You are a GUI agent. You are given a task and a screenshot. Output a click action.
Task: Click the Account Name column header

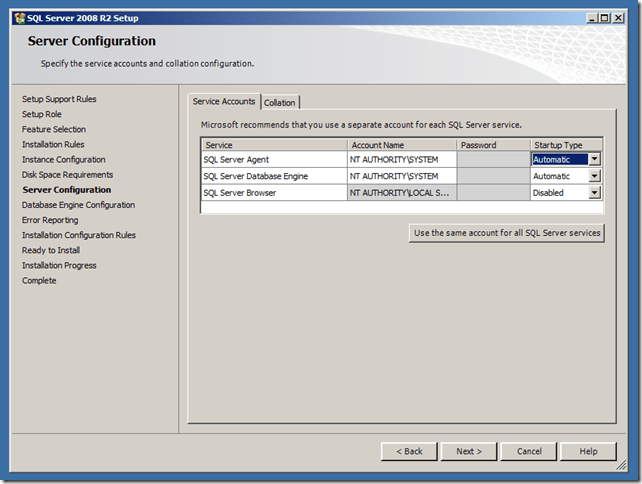401,145
